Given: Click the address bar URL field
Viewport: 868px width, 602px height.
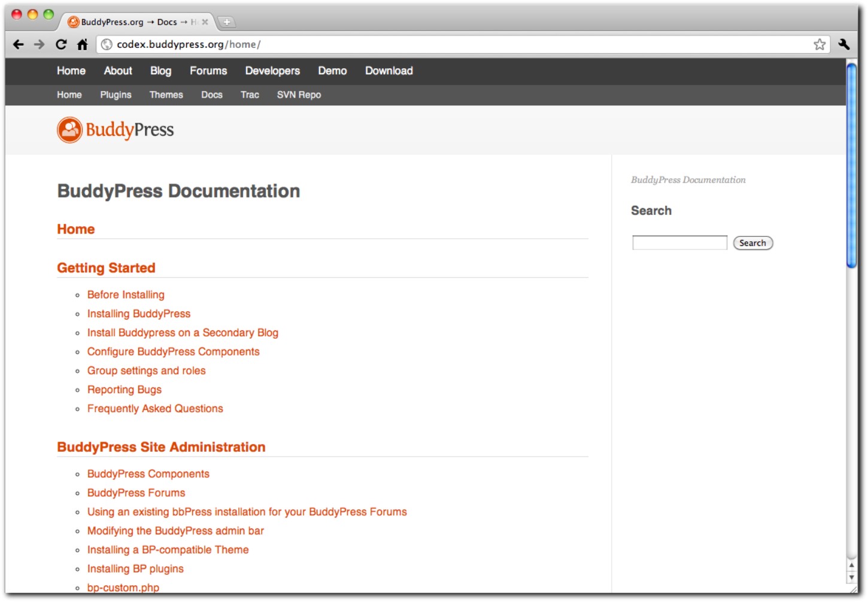Looking at the screenshot, I should coord(463,44).
